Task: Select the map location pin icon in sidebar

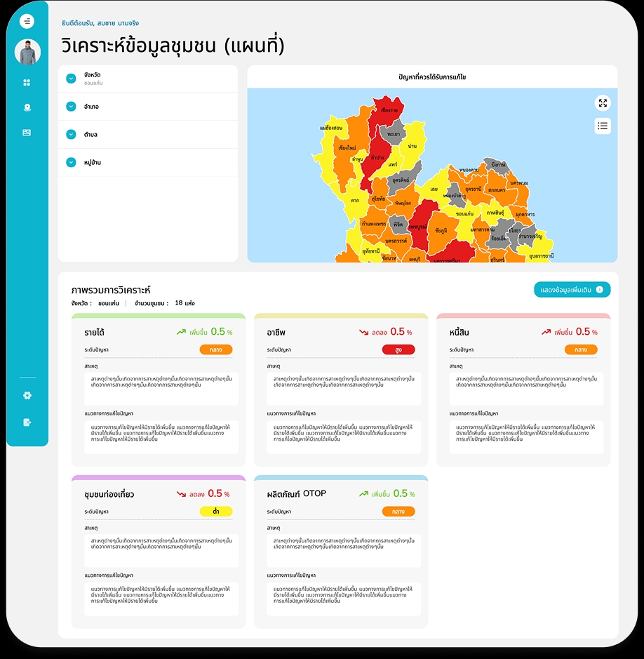Action: pos(27,107)
